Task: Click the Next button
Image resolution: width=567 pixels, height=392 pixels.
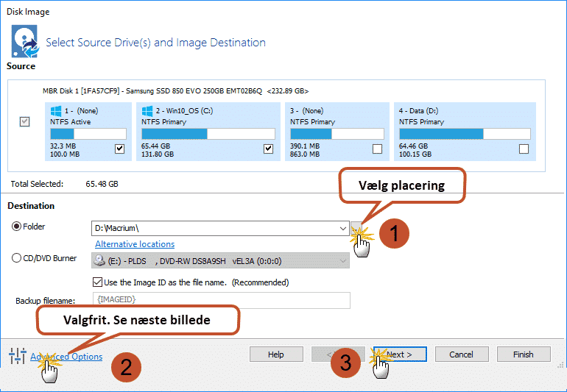Action: click(400, 354)
